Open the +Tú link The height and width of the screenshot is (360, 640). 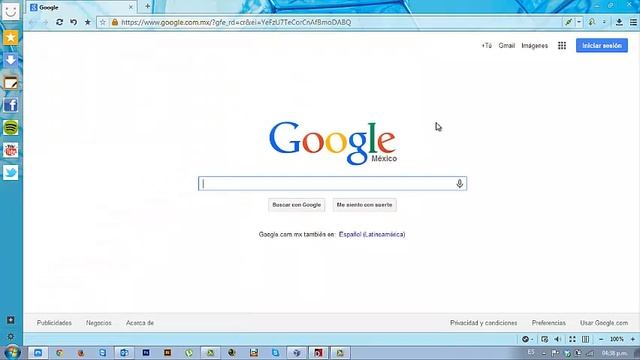click(487, 46)
